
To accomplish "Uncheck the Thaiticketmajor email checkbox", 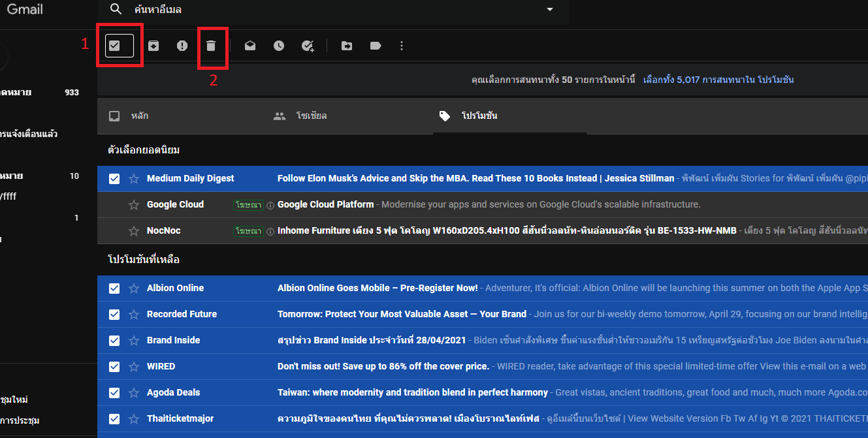I will (114, 418).
